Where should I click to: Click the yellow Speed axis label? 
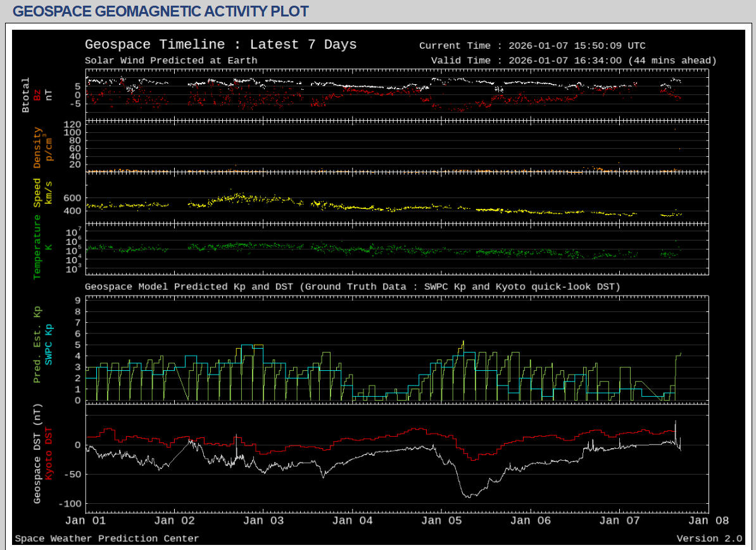(x=37, y=192)
